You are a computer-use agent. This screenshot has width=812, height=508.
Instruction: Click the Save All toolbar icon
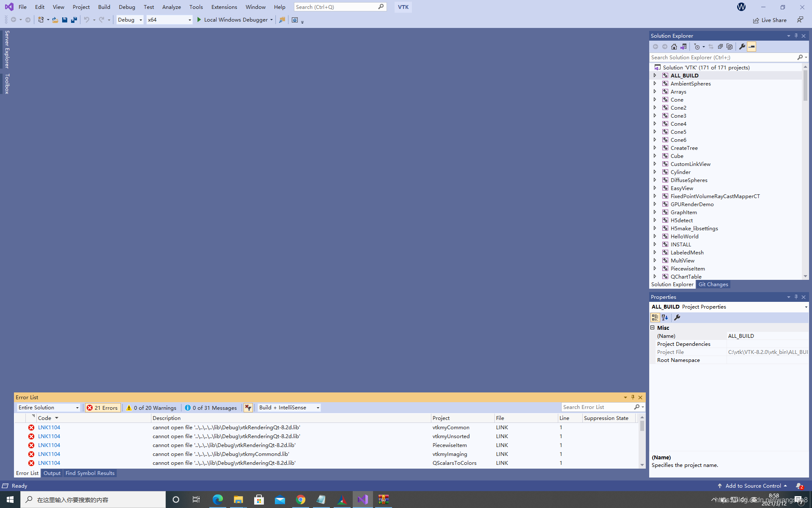[74, 19]
